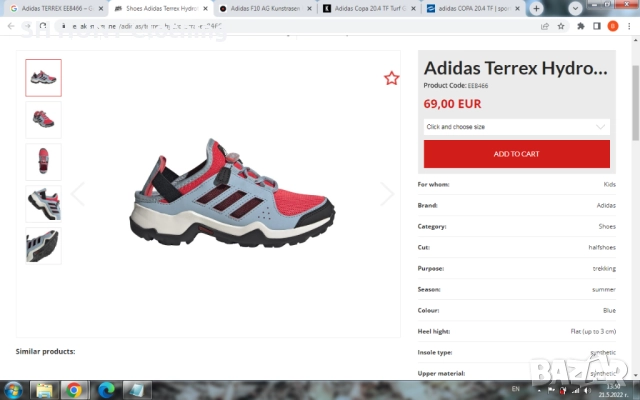Switch to the adidas COPA 20.4 TF tab
640x400 pixels.
pos(473,8)
